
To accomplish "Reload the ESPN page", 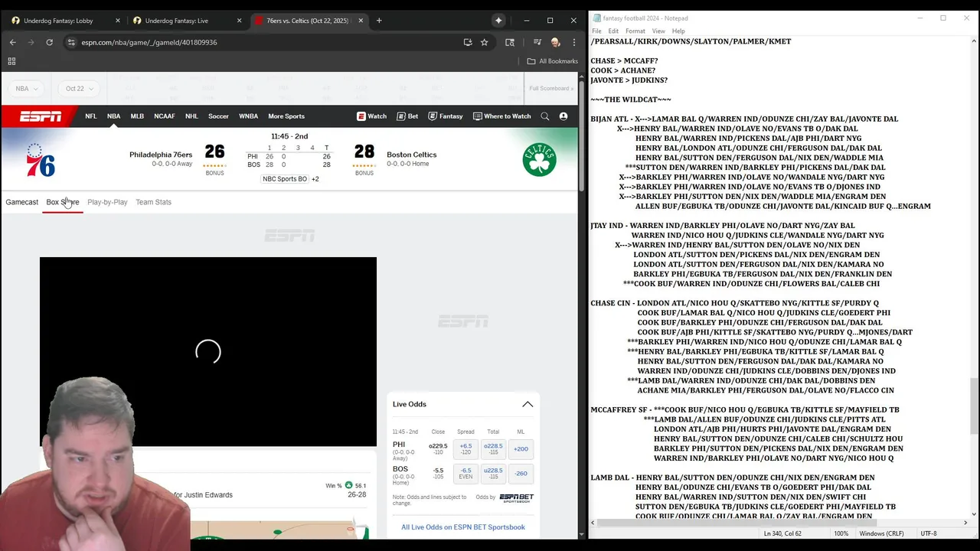I will click(50, 42).
